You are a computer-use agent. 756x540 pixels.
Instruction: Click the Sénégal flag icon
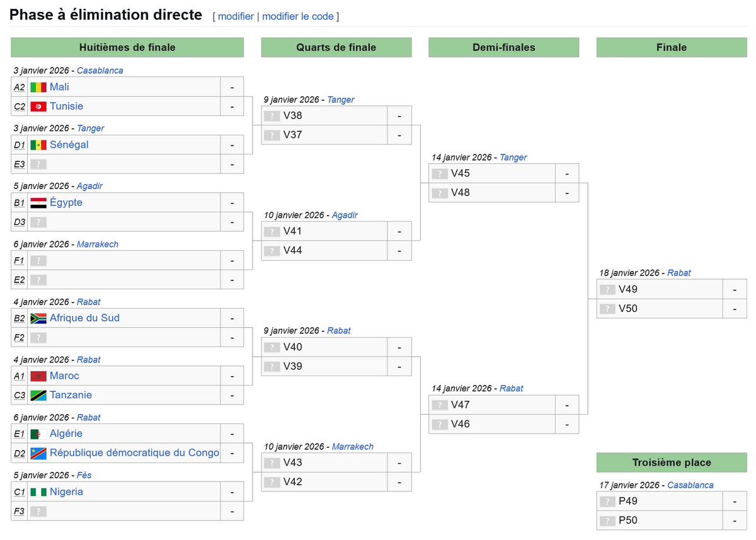[38, 145]
